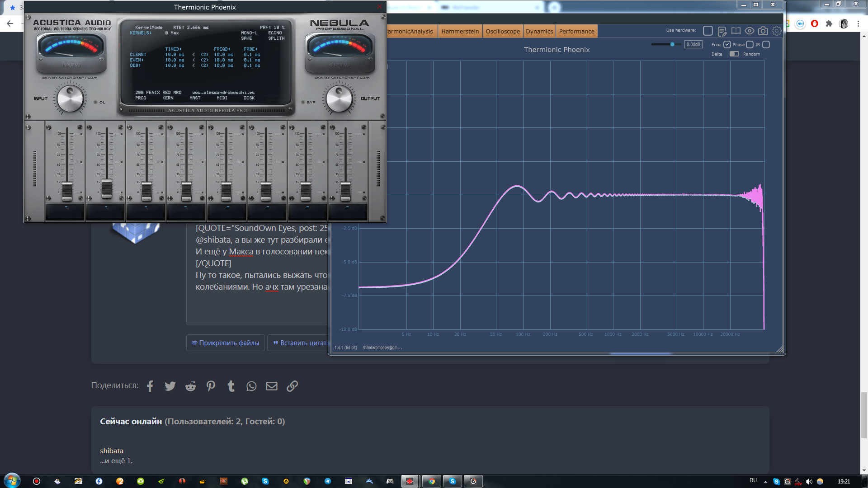Switch to the Oscilloscope tab
The height and width of the screenshot is (488, 868).
[503, 31]
